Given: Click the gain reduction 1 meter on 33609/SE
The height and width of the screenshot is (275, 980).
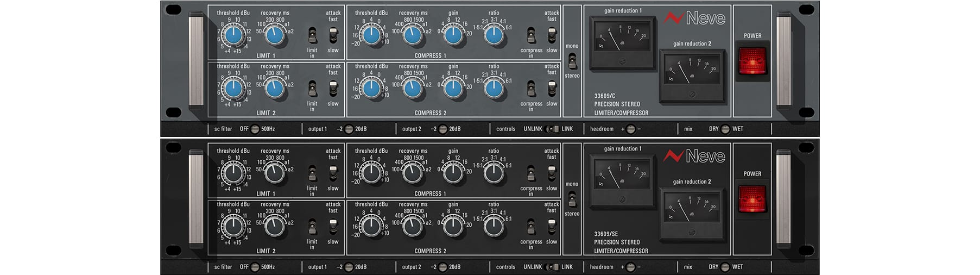Looking at the screenshot, I should pos(623,181).
